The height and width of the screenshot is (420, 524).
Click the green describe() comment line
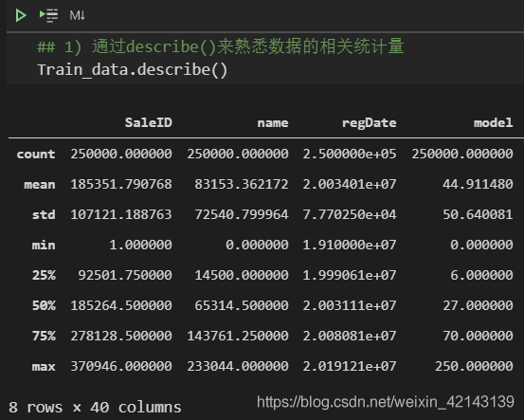coord(221,46)
